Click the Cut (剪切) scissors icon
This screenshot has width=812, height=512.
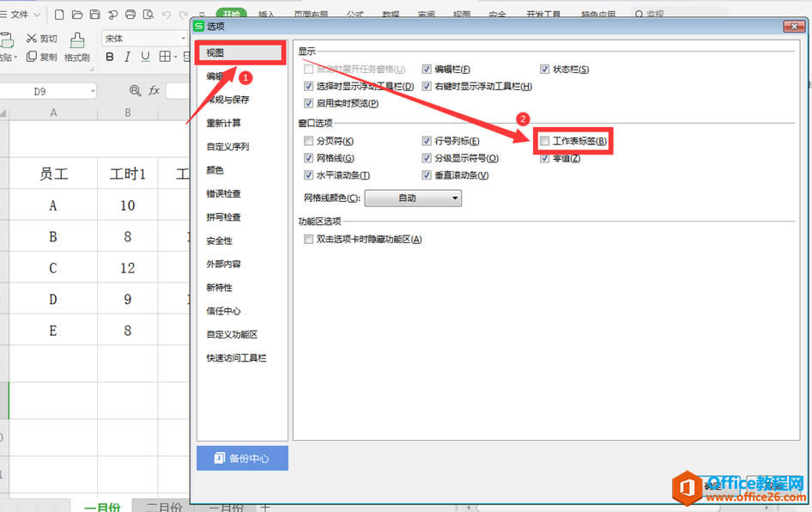32,39
